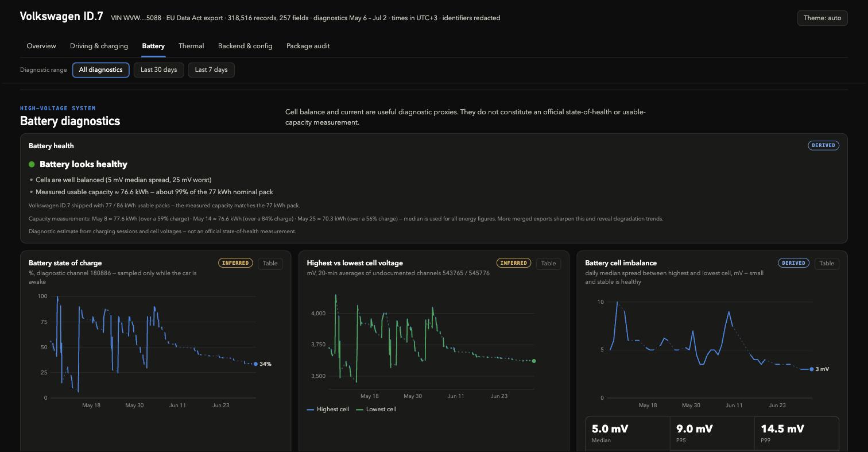Switch to the Thermal tab
Screen dimensions: 868x452
[x=191, y=46]
